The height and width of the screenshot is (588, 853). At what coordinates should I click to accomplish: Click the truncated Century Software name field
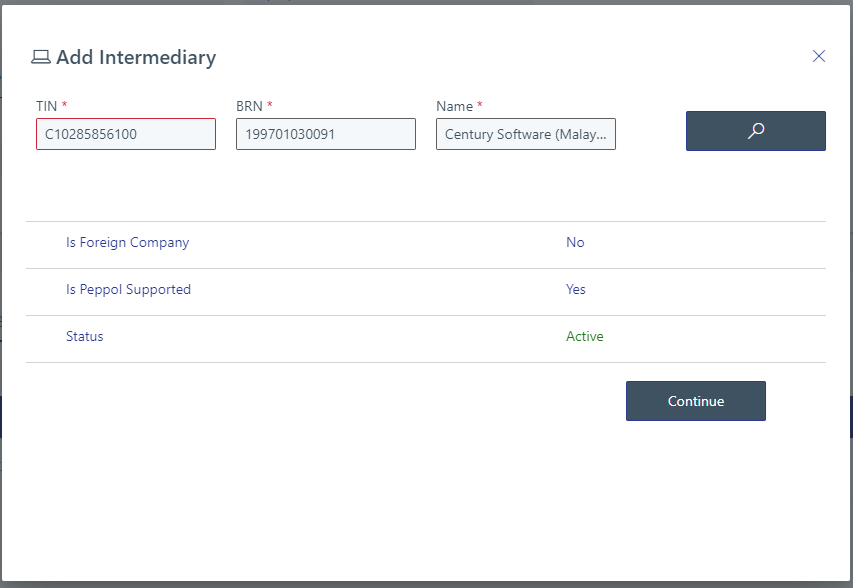pos(525,134)
